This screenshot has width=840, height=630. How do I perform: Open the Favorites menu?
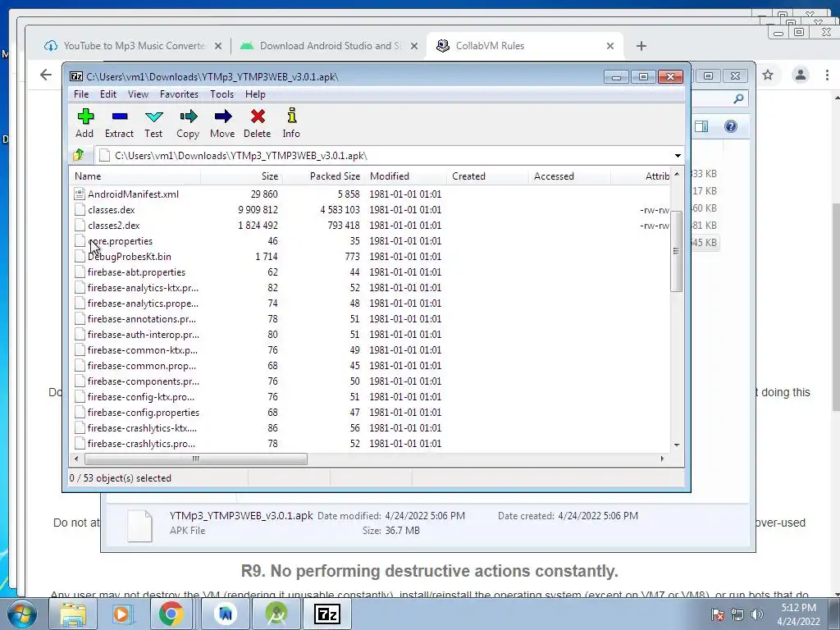[179, 94]
